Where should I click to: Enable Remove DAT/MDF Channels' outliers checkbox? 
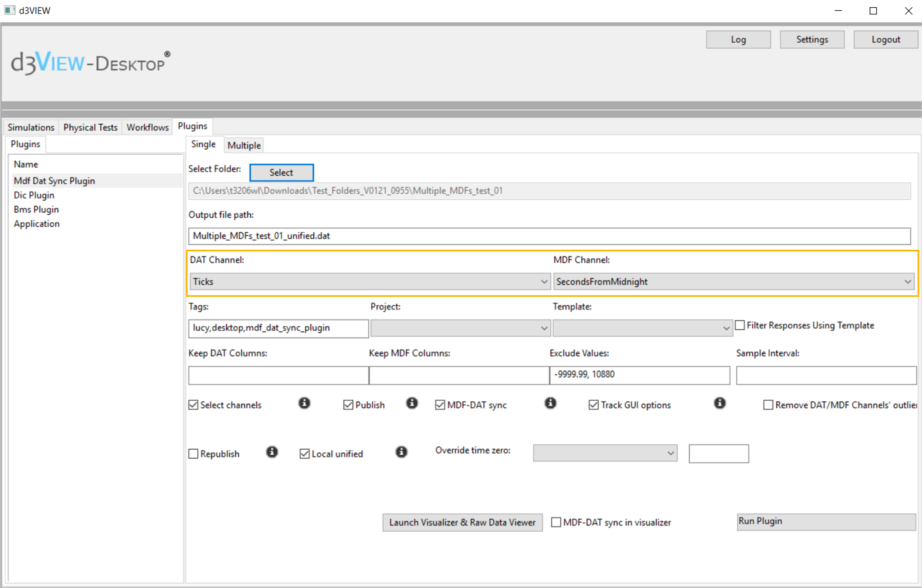coord(768,405)
